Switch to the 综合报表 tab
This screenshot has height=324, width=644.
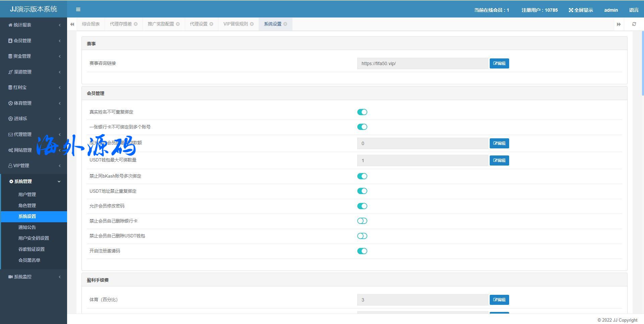[91, 24]
